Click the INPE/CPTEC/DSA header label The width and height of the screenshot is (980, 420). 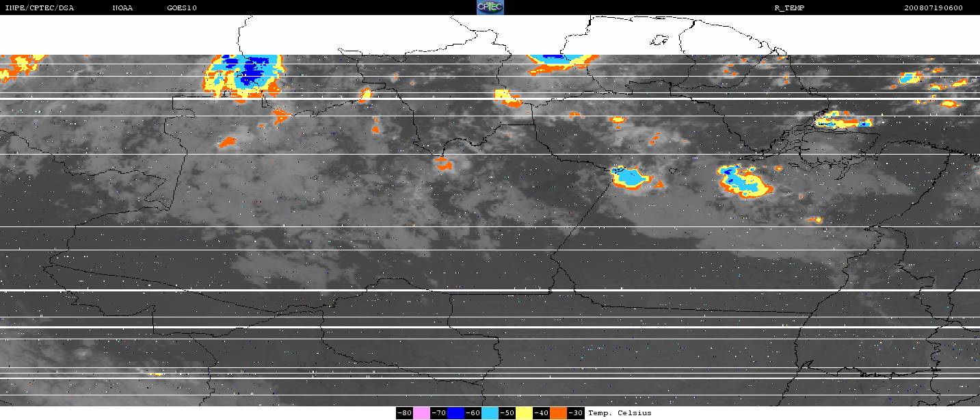[39, 8]
